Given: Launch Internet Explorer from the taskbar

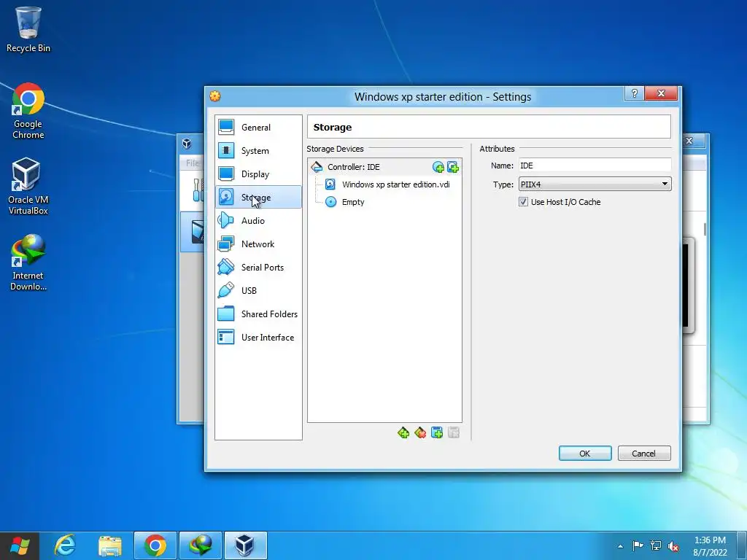Looking at the screenshot, I should click(x=65, y=545).
